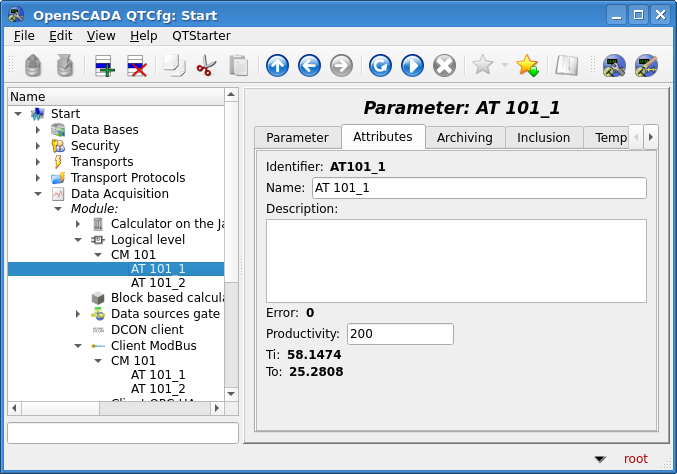
Task: Click the star with green arrow icon
Action: 527,66
